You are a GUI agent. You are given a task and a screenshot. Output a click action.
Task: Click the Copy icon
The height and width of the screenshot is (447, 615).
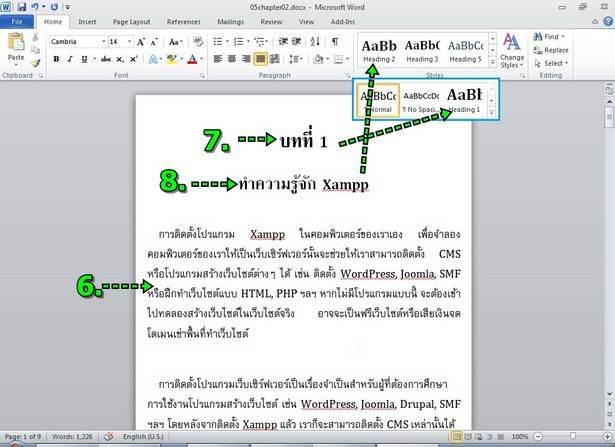[35, 50]
